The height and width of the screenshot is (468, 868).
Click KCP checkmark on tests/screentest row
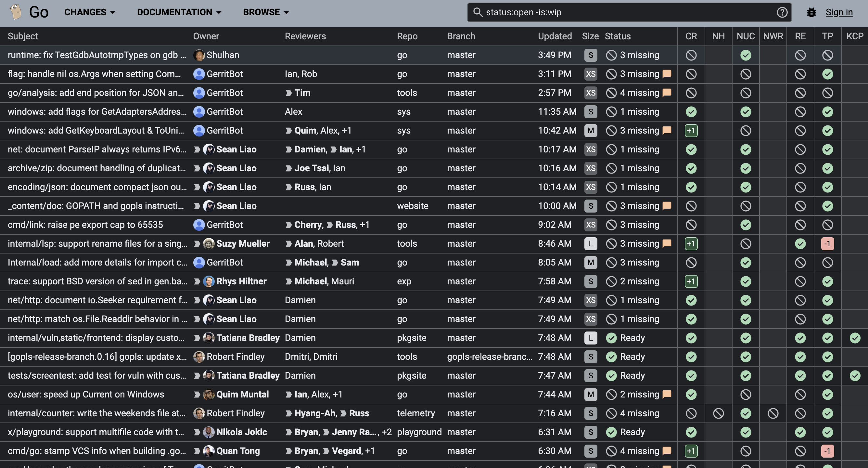tap(855, 375)
